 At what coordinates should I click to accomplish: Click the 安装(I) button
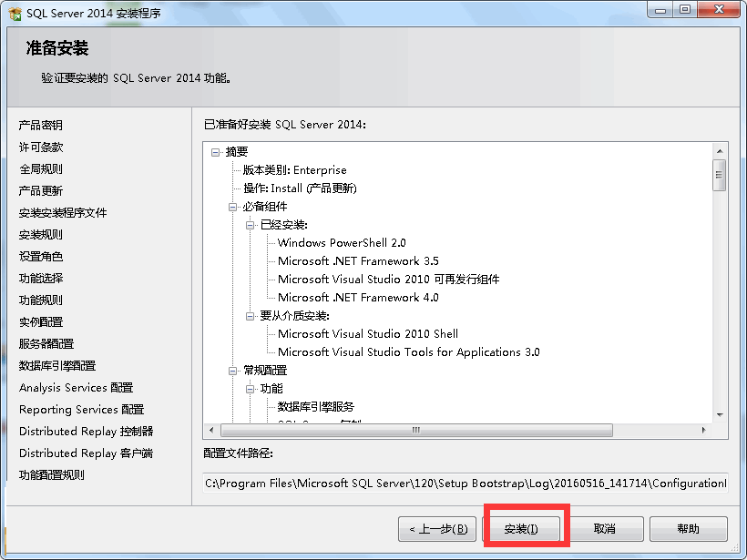point(525,528)
